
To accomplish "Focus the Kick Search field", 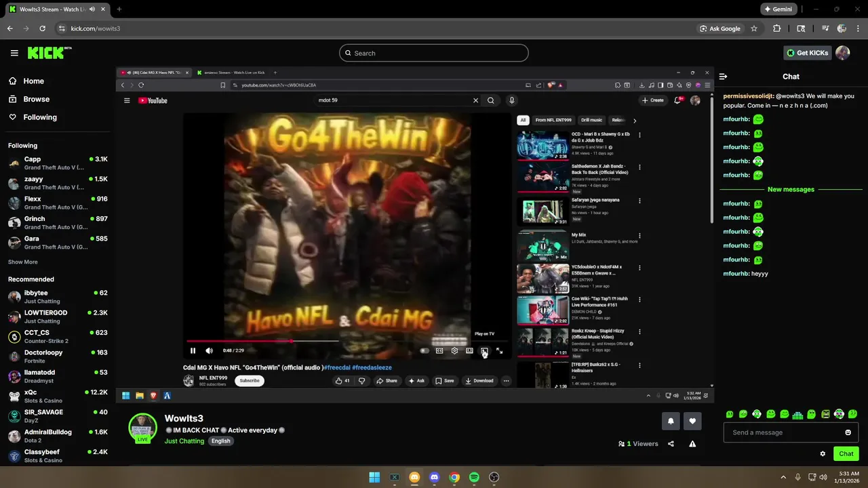I will point(434,53).
